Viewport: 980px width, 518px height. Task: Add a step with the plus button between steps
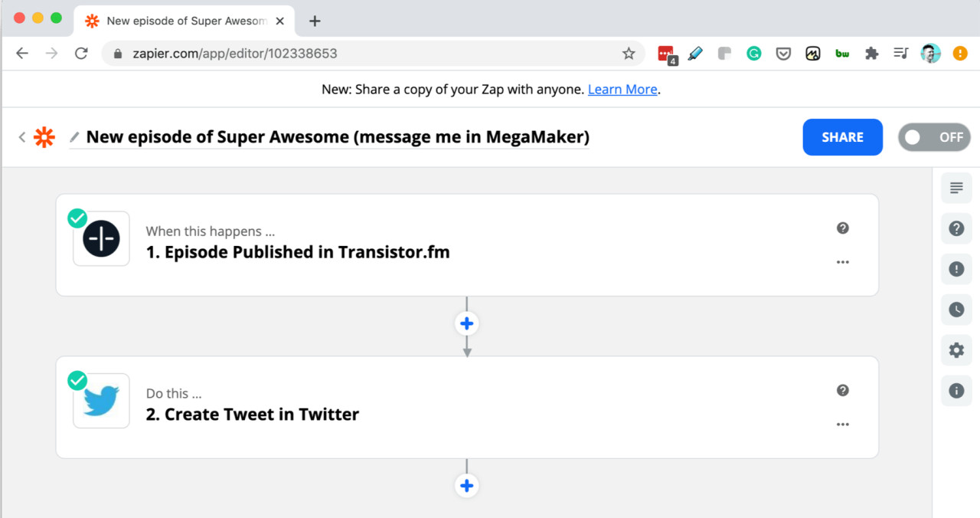pos(467,323)
